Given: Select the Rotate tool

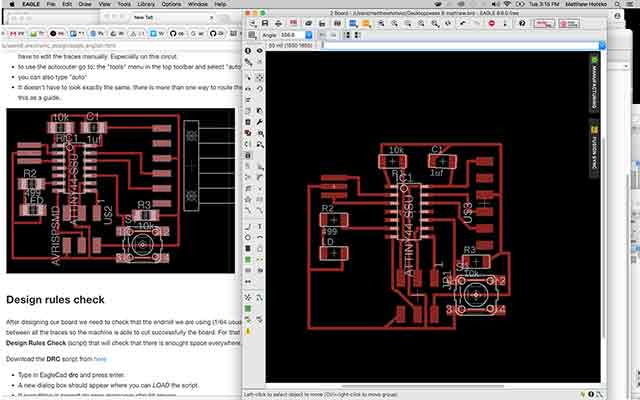Looking at the screenshot, I should pos(260,89).
